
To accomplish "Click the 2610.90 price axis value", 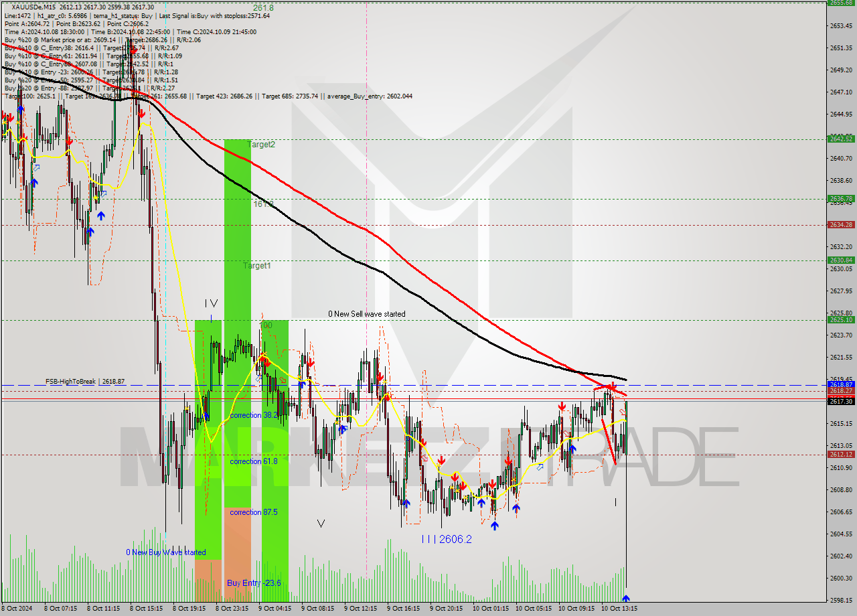I will (841, 467).
